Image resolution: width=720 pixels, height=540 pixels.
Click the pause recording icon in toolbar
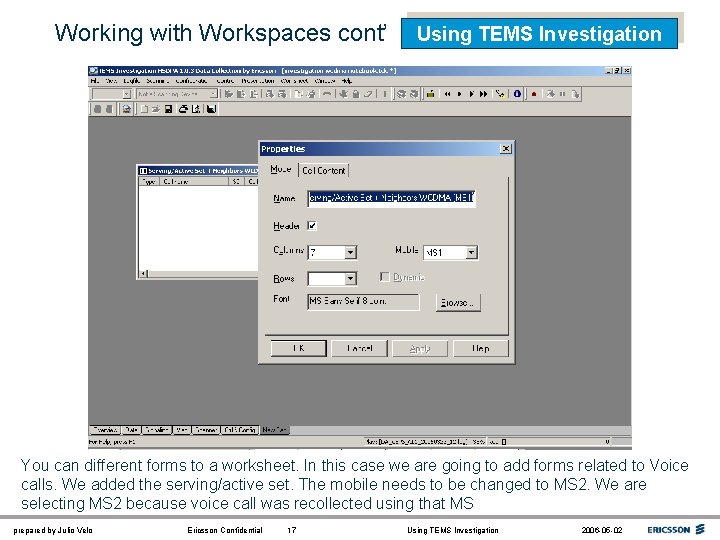click(x=562, y=94)
